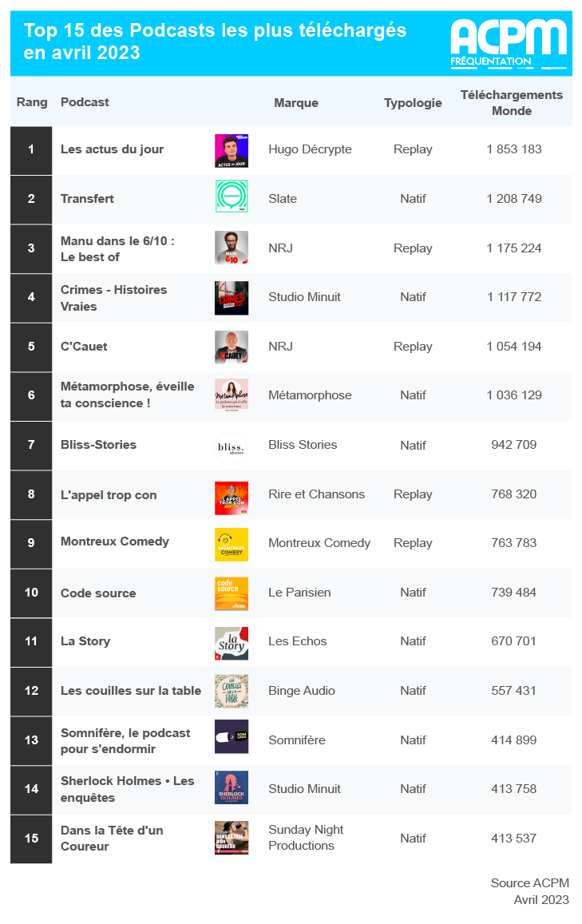The image size is (582, 924).
Task: Open the yellow Montreux Comedy icon
Action: tap(232, 544)
